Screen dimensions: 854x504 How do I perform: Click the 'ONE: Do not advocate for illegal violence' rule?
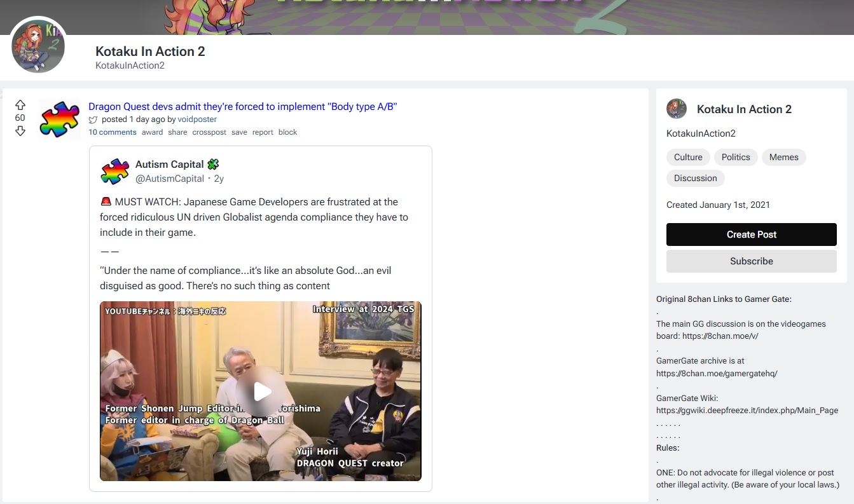click(748, 479)
